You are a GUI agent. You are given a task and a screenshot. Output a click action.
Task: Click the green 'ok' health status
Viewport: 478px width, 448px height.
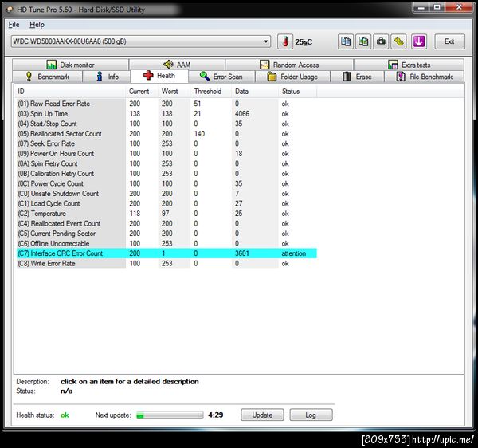(65, 415)
